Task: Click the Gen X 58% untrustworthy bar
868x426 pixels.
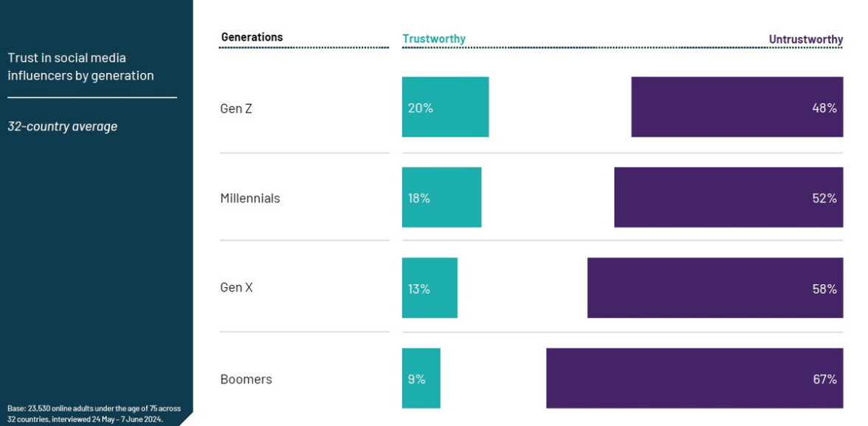Action: (x=714, y=288)
